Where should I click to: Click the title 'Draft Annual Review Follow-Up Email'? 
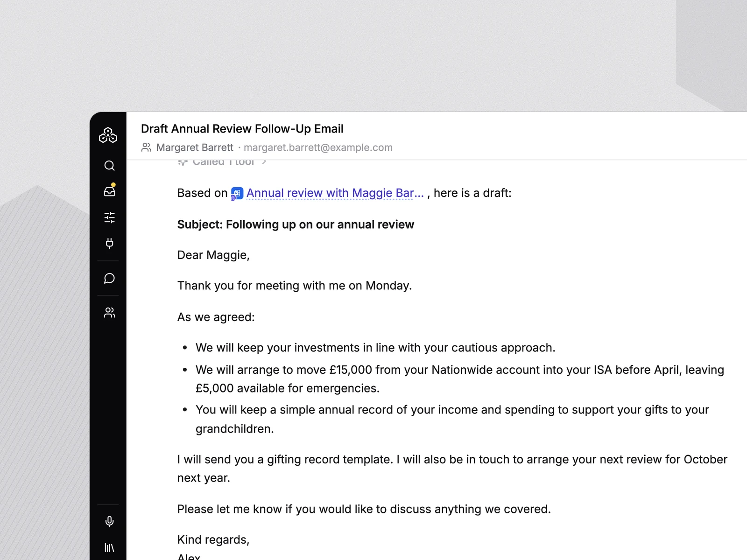(x=242, y=129)
